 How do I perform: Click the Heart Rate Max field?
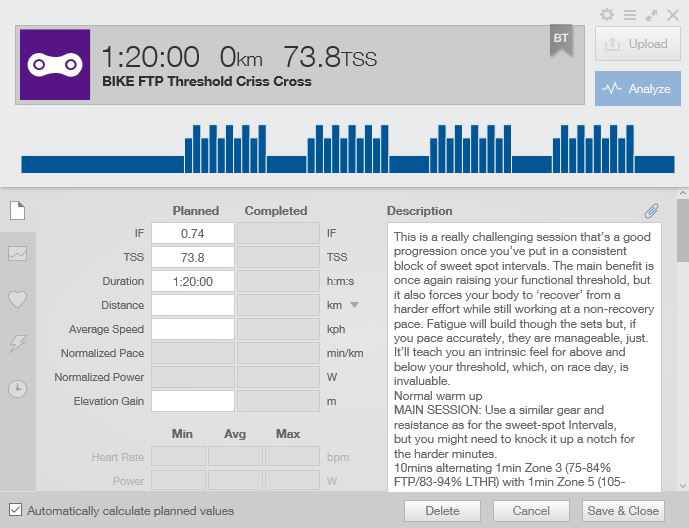click(x=292, y=456)
